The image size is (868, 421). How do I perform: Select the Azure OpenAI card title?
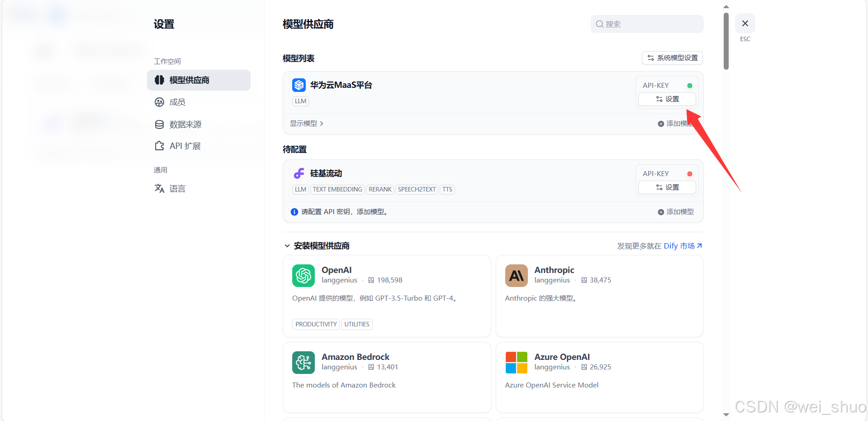[562, 357]
